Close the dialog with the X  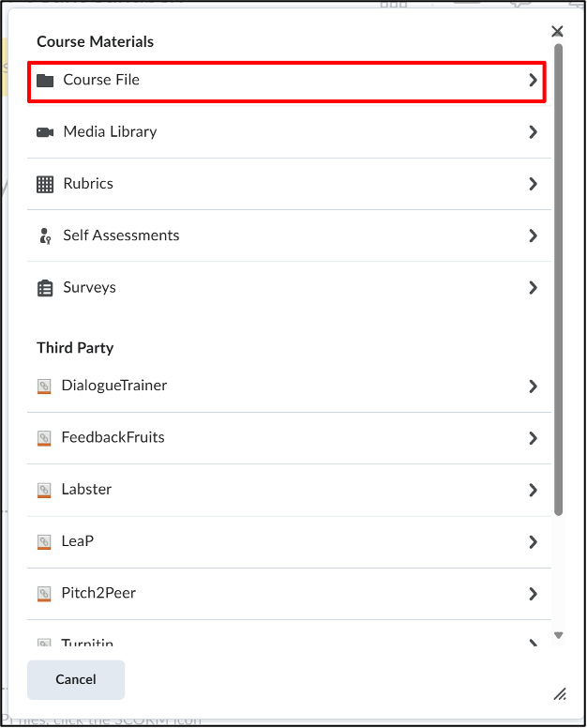[x=557, y=31]
